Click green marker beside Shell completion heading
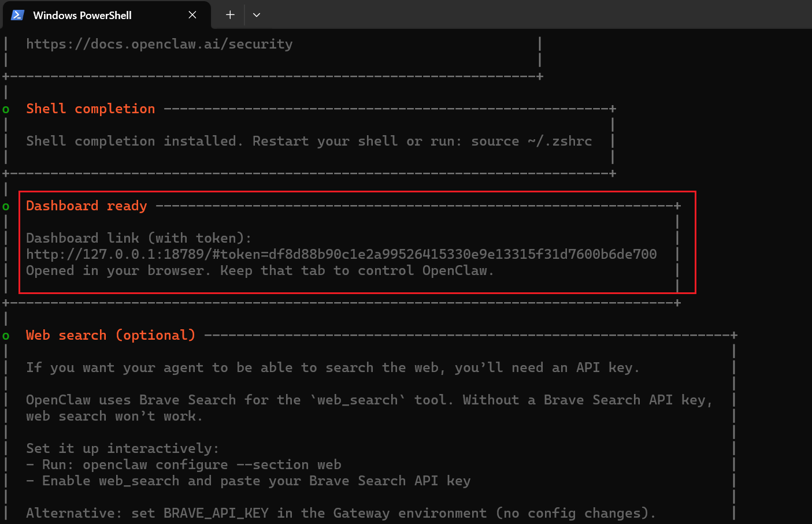The height and width of the screenshot is (524, 812). pyautogui.click(x=6, y=109)
